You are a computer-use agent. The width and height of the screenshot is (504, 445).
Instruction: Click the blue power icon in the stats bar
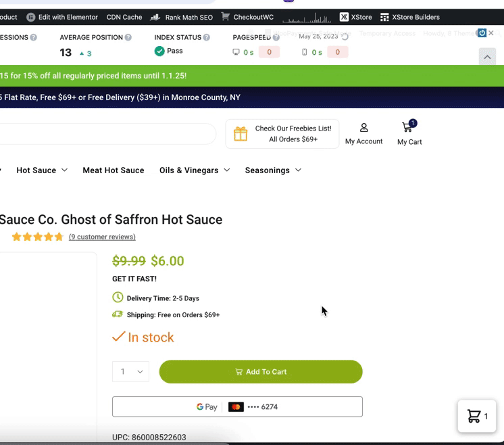tap(482, 33)
